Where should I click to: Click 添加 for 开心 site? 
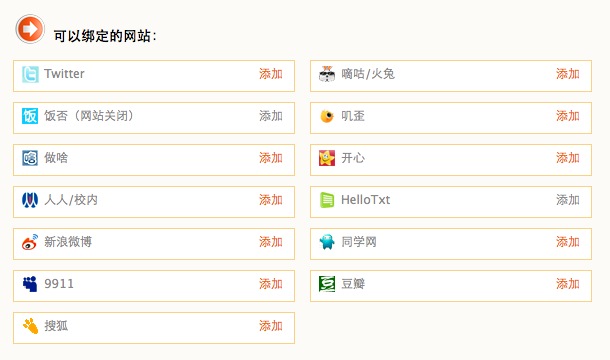[568, 158]
